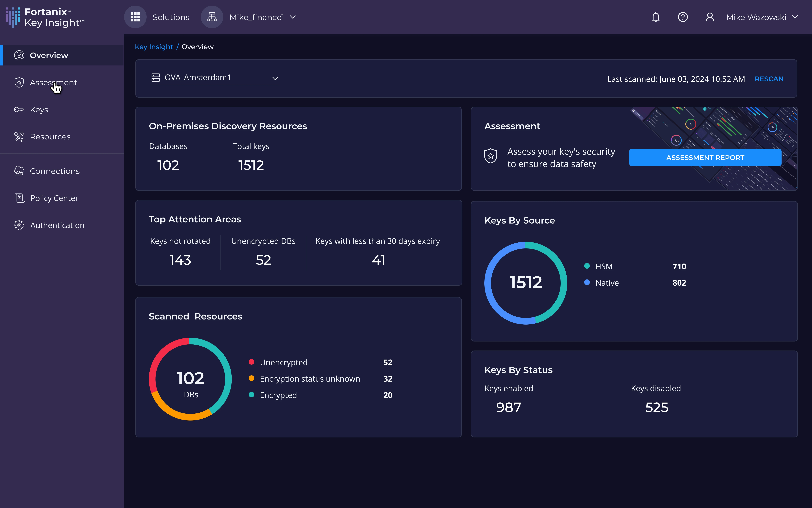Click the Policy Center icon in sidebar
The height and width of the screenshot is (508, 812).
click(x=19, y=198)
